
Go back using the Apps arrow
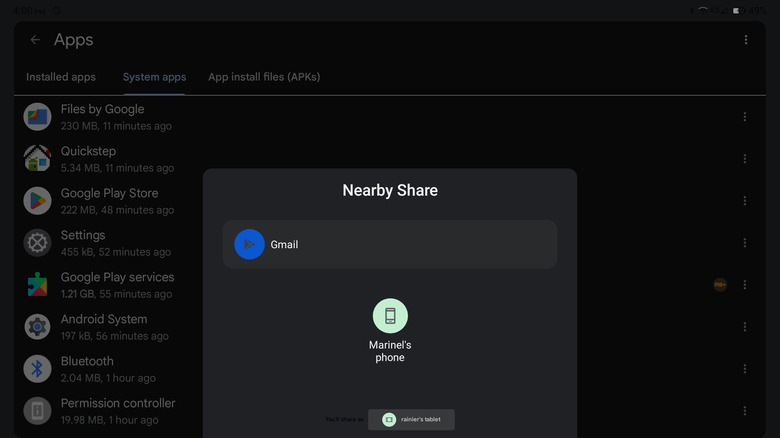(x=35, y=40)
